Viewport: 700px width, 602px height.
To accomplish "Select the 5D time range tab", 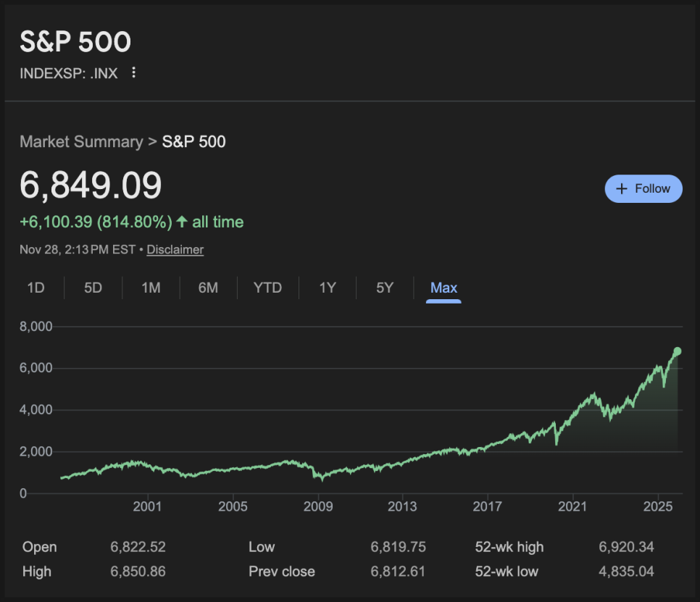I will pos(93,288).
